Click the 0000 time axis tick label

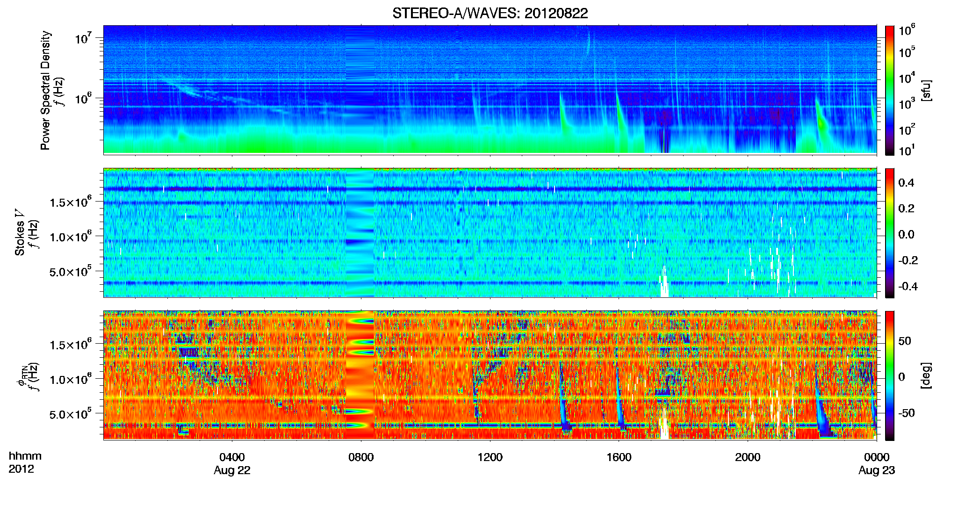pyautogui.click(x=877, y=457)
